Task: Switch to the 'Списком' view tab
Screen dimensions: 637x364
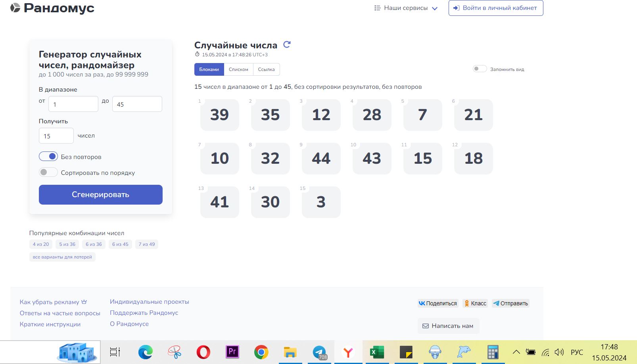Action: tap(238, 69)
